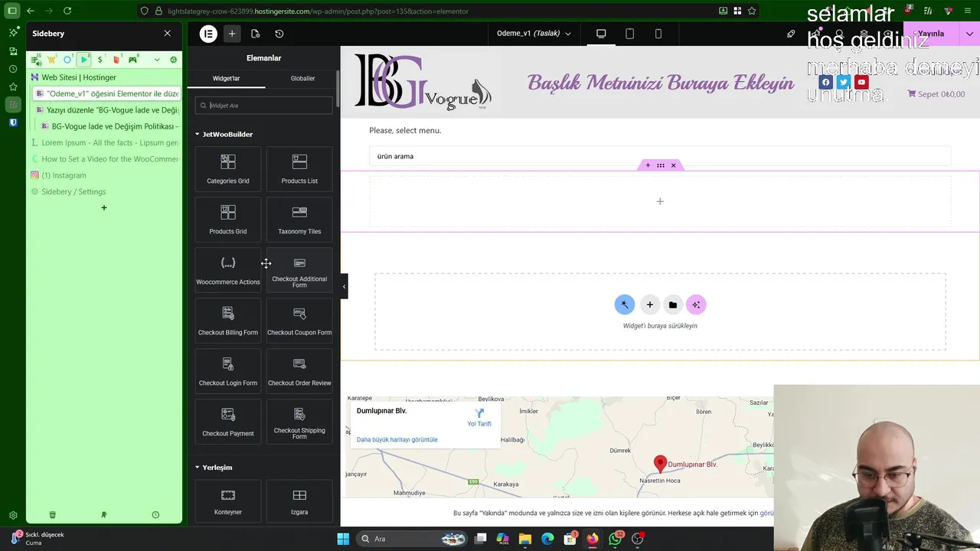Open the Odeme_v1 document dropdown
980x551 pixels.
534,34
